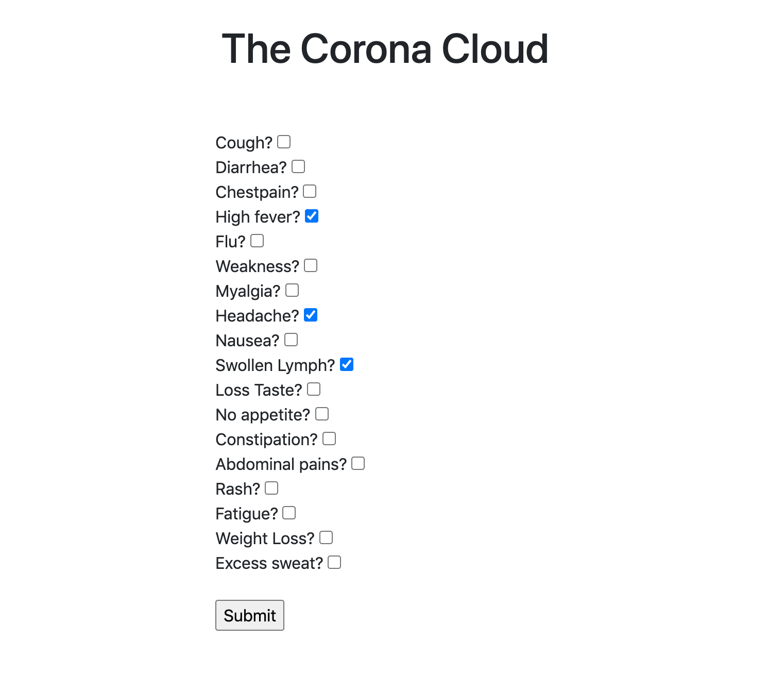Check the Loss Taste checkbox
Image resolution: width=784 pixels, height=674 pixels.
click(x=314, y=389)
